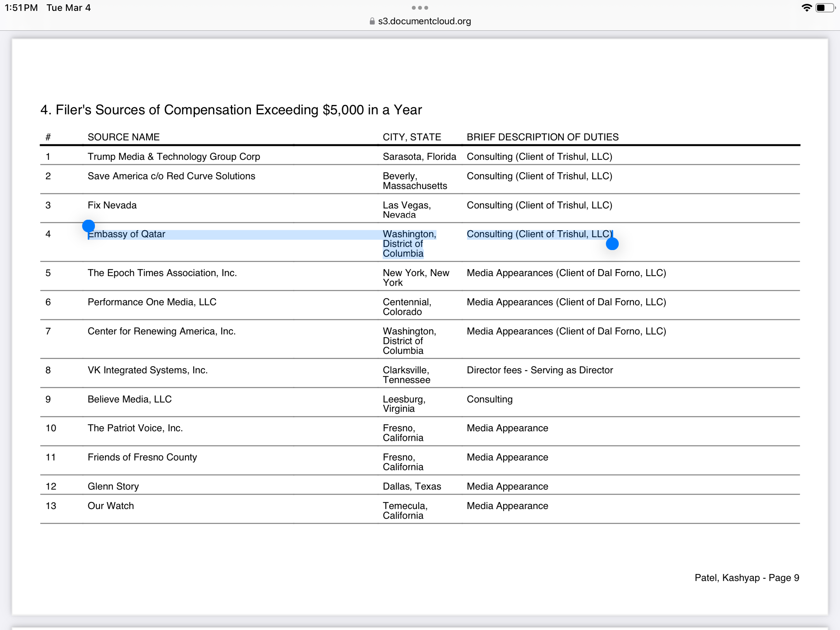The width and height of the screenshot is (840, 630).
Task: Click the BRIEF DESCRIPTION OF DUTIES header
Action: [x=542, y=137]
